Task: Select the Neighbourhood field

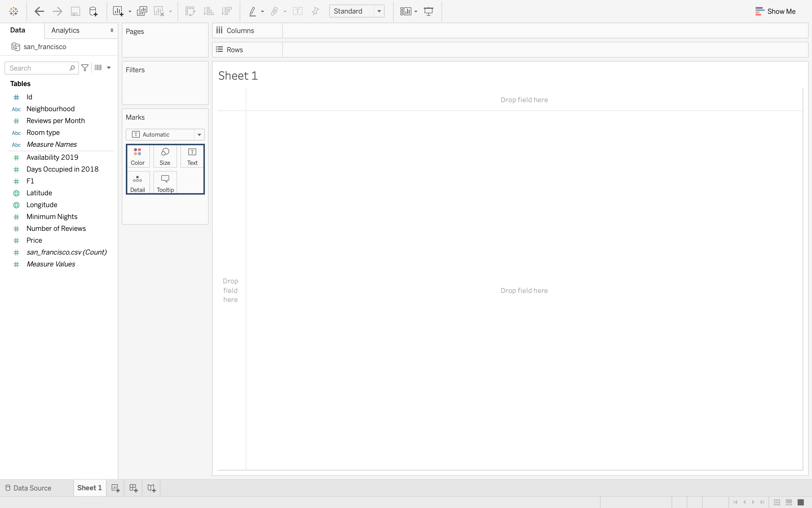Action: tap(50, 109)
